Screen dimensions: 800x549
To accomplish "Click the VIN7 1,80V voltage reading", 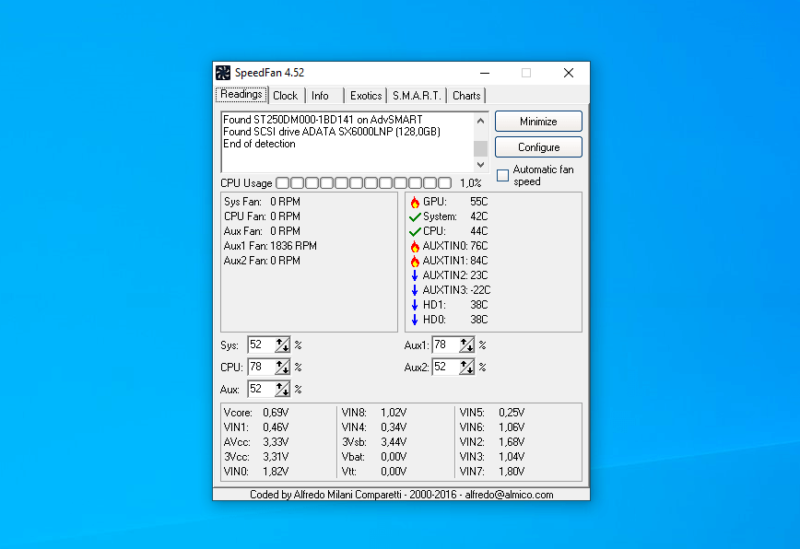I will pyautogui.click(x=492, y=471).
